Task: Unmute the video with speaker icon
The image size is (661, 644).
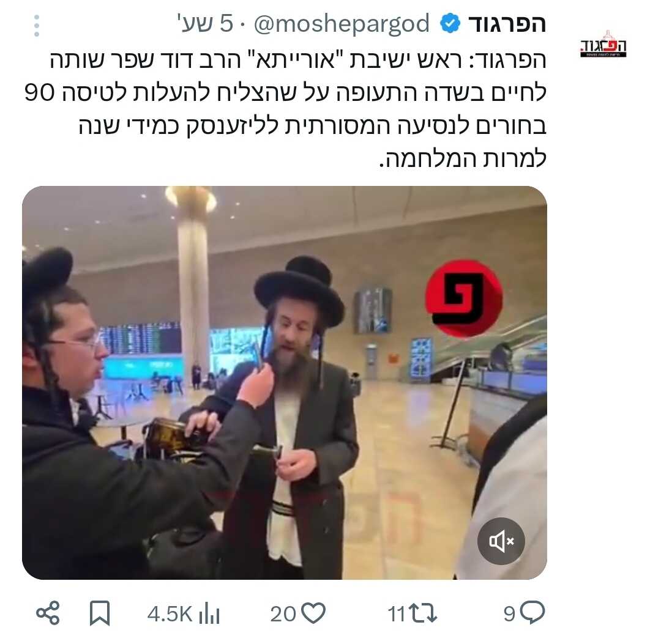Action: (501, 541)
